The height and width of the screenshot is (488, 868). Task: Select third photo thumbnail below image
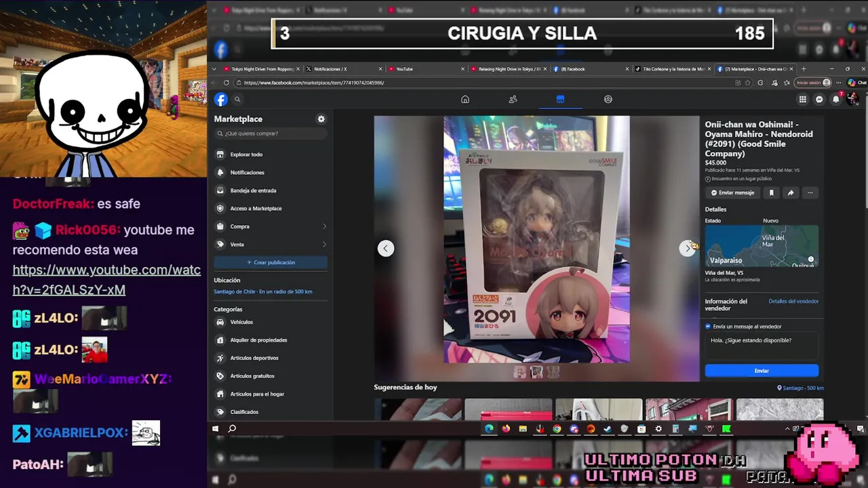point(553,371)
